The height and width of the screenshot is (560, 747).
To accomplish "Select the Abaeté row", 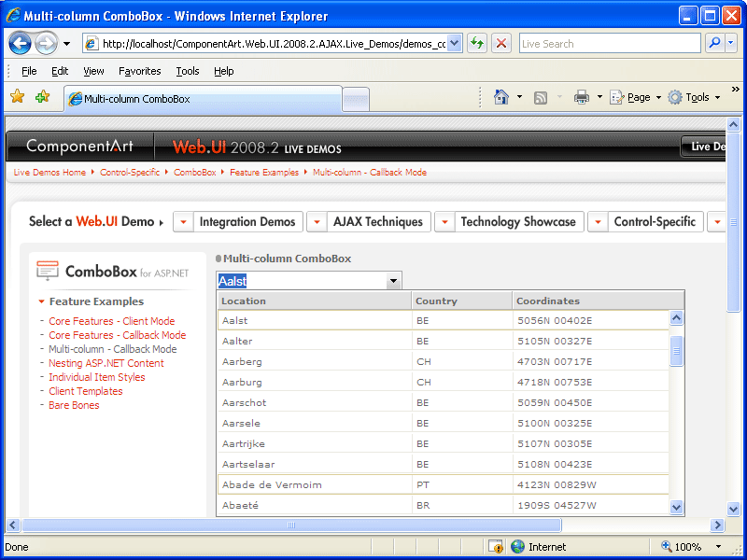I will click(x=443, y=505).
